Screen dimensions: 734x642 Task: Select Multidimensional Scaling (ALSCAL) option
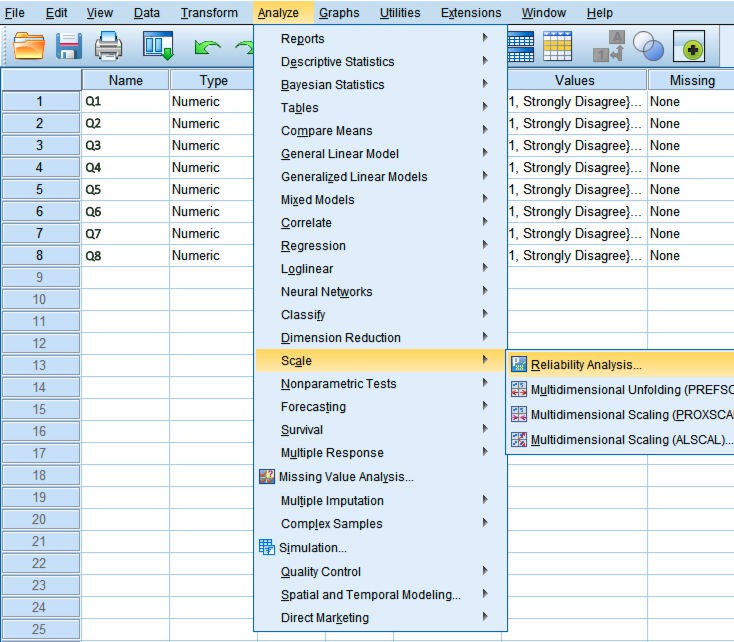(x=620, y=440)
